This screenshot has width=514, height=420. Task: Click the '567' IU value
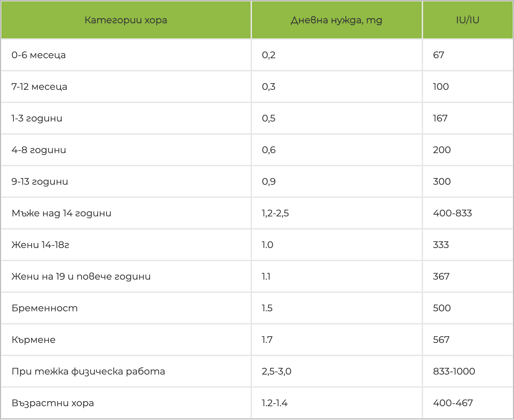coord(441,340)
